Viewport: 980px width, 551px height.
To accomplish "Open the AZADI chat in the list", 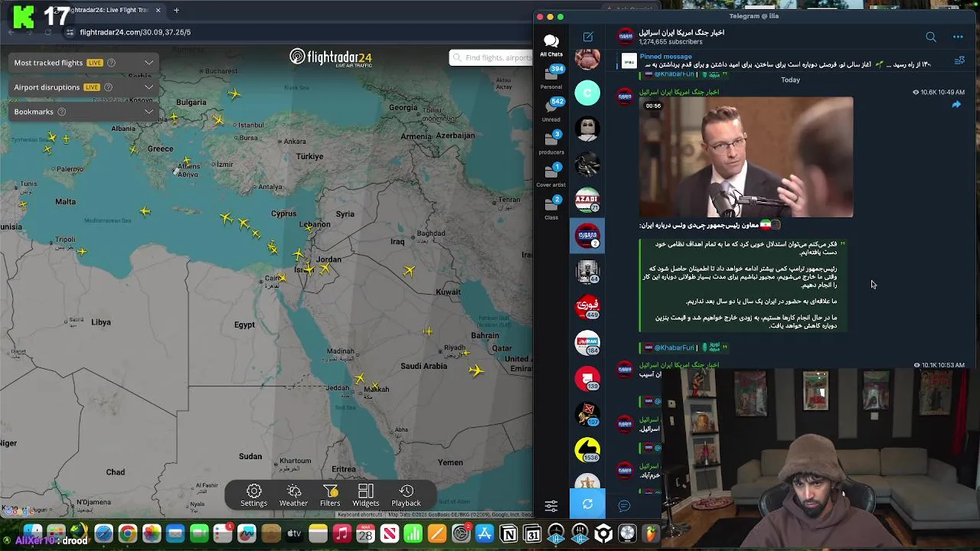I will coord(587,200).
